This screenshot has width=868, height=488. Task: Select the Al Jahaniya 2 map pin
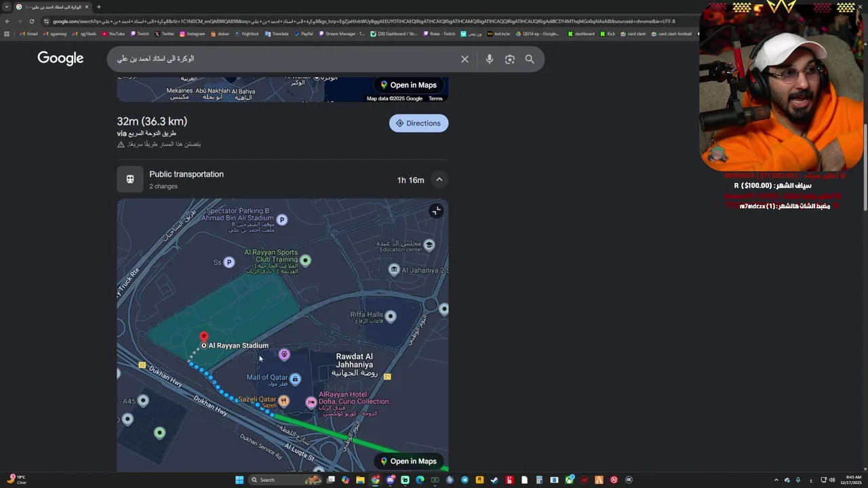pos(394,270)
